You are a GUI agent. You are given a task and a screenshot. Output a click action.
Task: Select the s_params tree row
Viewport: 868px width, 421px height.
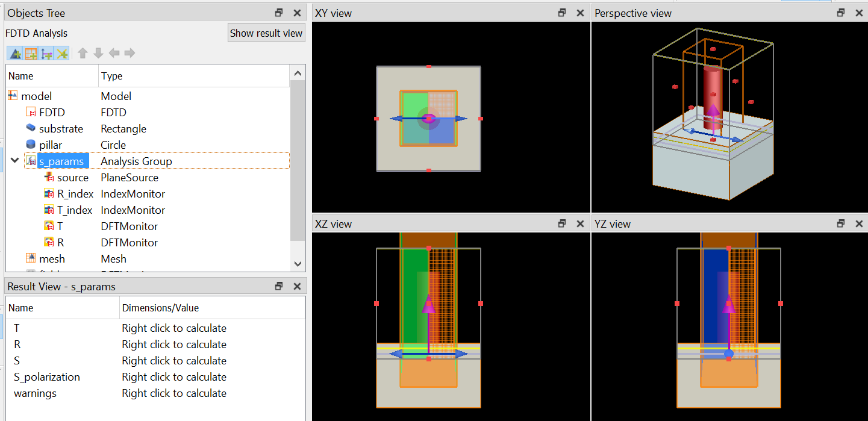tap(148, 161)
